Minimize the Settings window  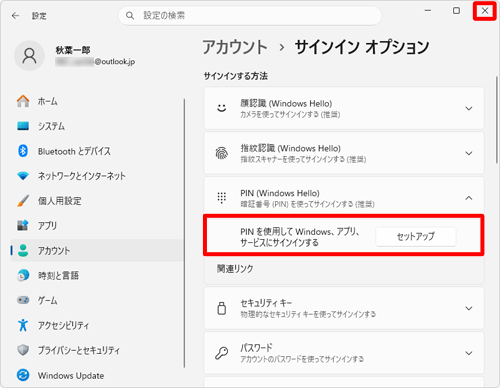[428, 11]
